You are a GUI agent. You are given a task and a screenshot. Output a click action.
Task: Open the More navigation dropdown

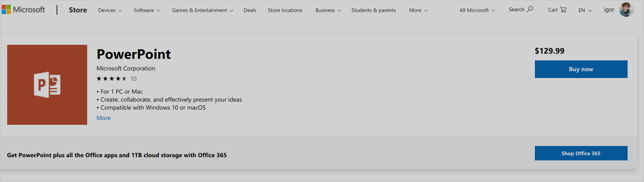coord(418,10)
